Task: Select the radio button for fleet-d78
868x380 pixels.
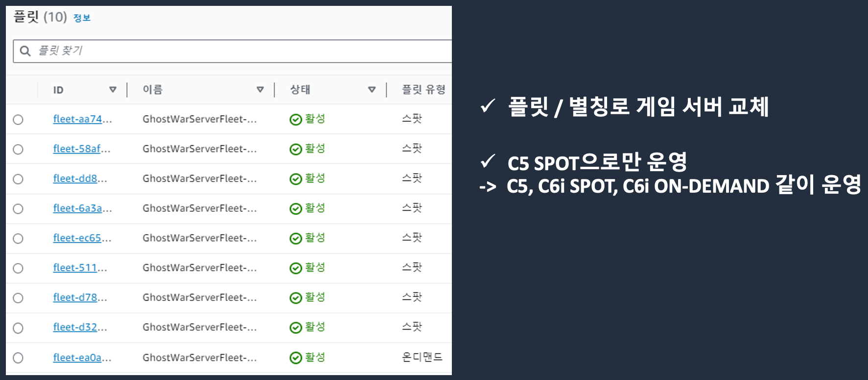Action: click(x=18, y=298)
